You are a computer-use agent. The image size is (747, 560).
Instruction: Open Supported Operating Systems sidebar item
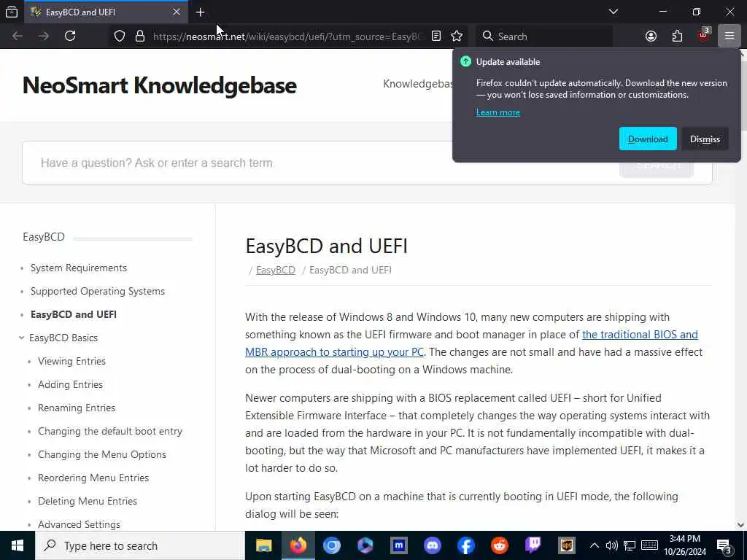click(x=98, y=292)
